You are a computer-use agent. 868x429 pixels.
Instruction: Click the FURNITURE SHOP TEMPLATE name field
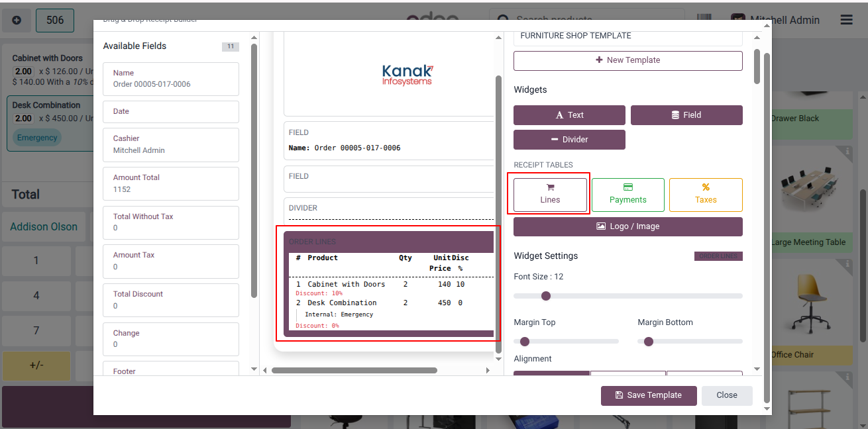(x=628, y=37)
